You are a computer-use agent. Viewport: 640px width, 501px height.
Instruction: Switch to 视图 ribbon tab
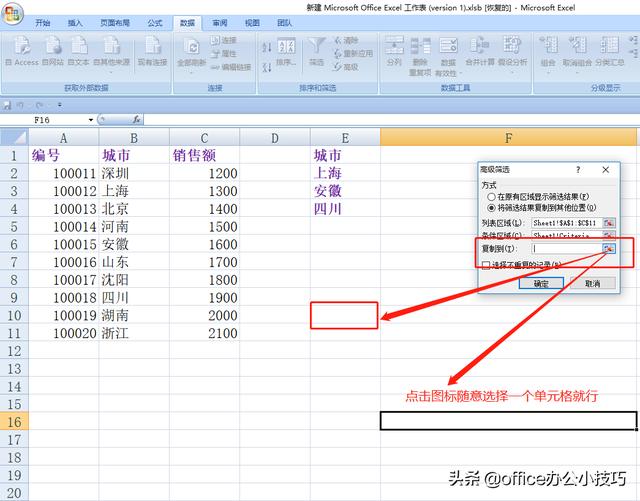click(252, 23)
